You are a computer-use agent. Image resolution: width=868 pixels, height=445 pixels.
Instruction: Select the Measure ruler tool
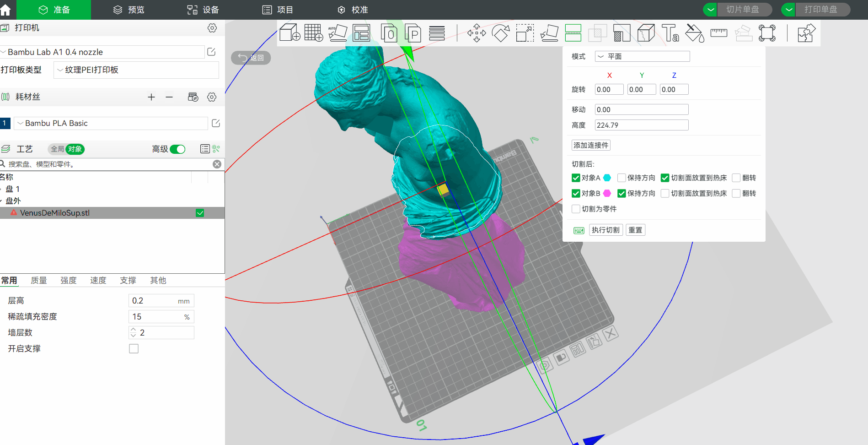pyautogui.click(x=719, y=33)
